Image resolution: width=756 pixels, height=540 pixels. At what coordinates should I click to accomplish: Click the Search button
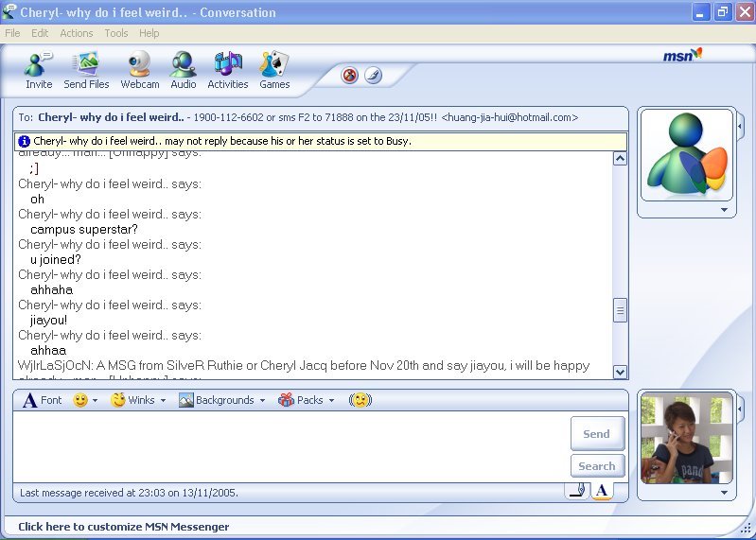pos(597,466)
